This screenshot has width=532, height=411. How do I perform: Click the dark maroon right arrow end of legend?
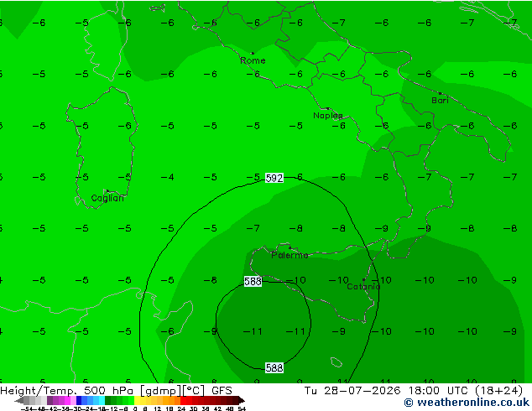[242, 400]
